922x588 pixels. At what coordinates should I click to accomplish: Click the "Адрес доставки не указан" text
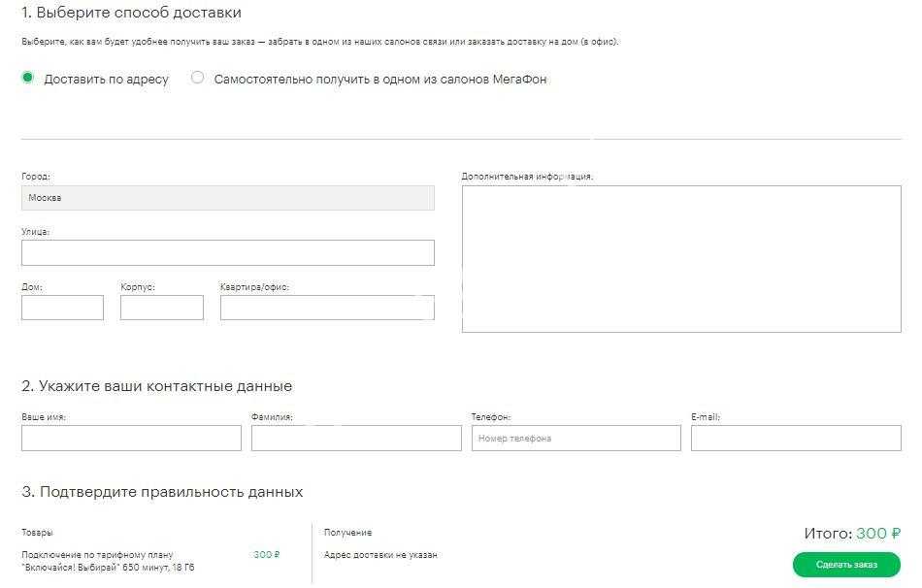380,555
